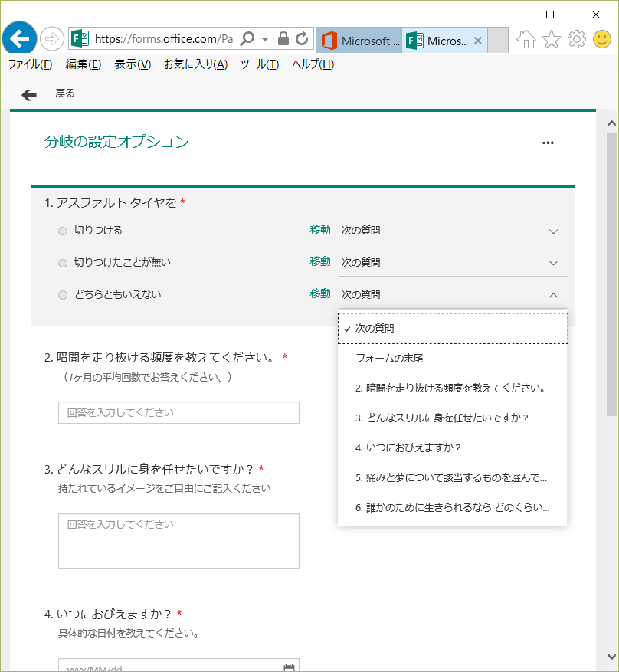Click the browser forward arrow button
This screenshot has height=672, width=619.
[x=52, y=38]
